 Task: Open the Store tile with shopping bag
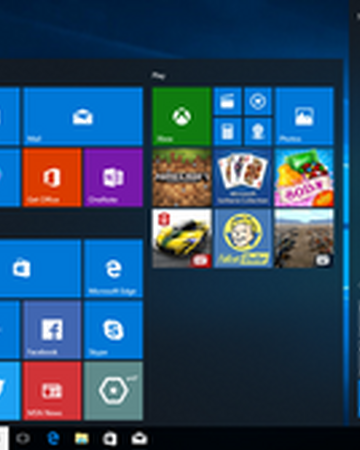click(x=40, y=268)
